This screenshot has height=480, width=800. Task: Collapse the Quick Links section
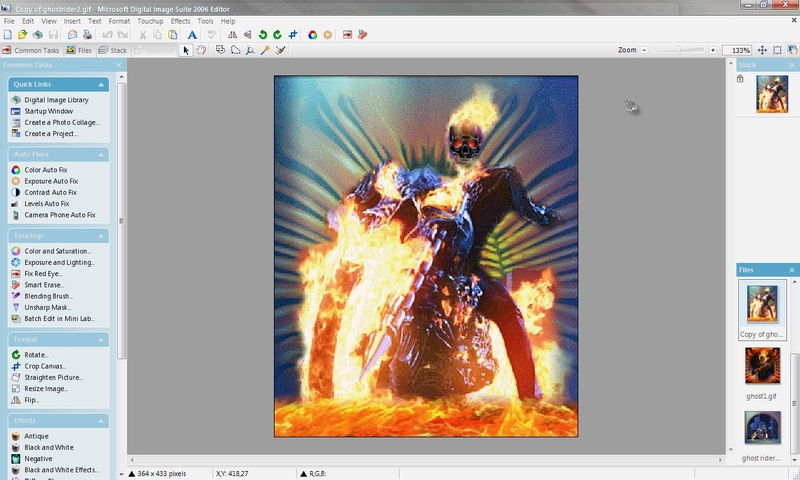tap(102, 84)
